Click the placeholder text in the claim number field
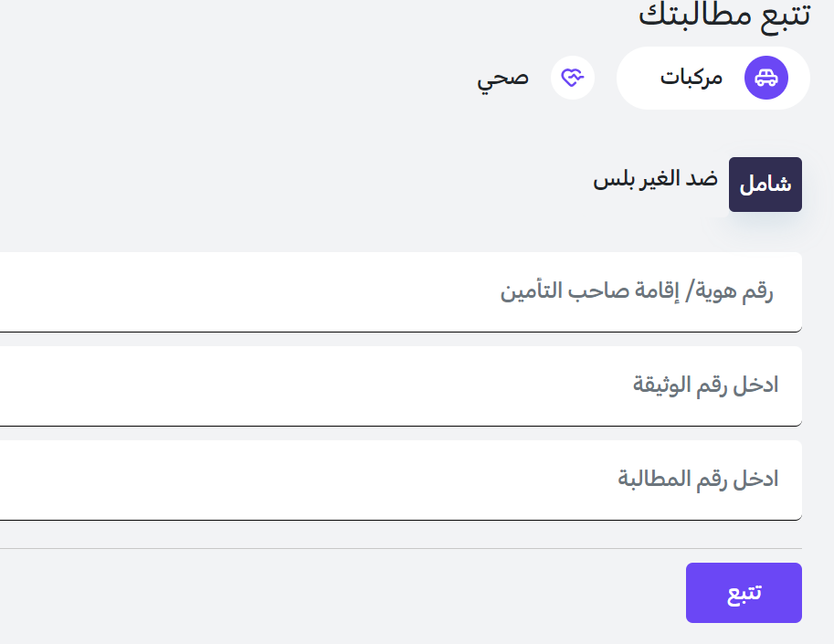 tap(698, 480)
